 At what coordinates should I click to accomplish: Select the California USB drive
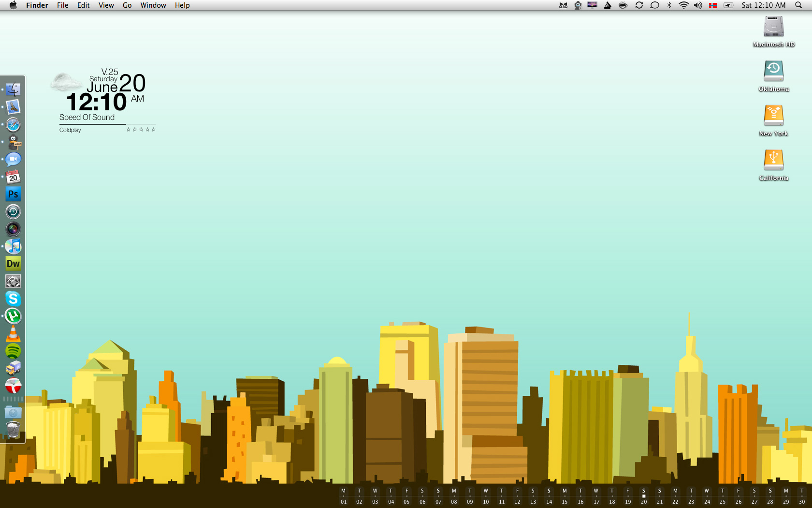(x=773, y=161)
